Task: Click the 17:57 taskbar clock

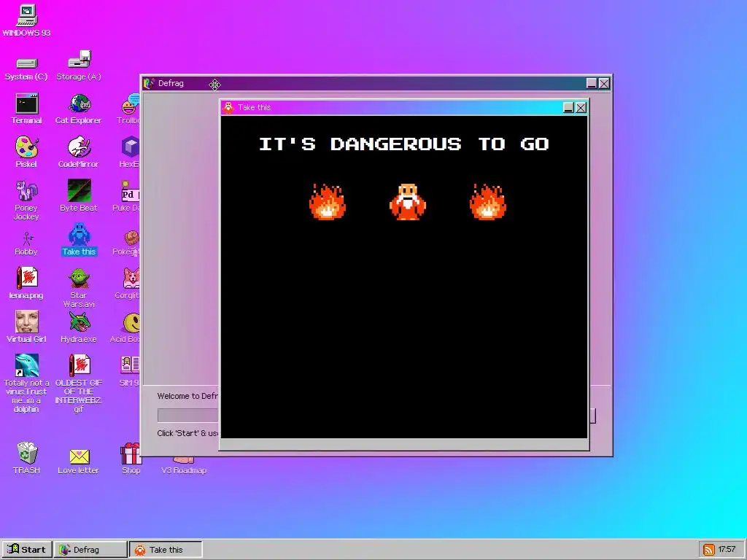Action: coord(727,550)
